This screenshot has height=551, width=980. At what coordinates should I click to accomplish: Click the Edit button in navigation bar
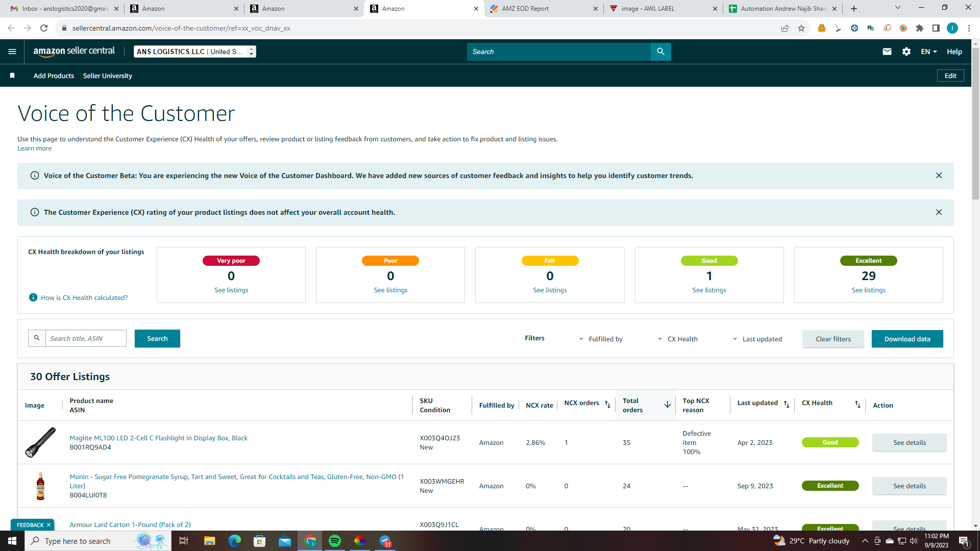[x=950, y=76]
